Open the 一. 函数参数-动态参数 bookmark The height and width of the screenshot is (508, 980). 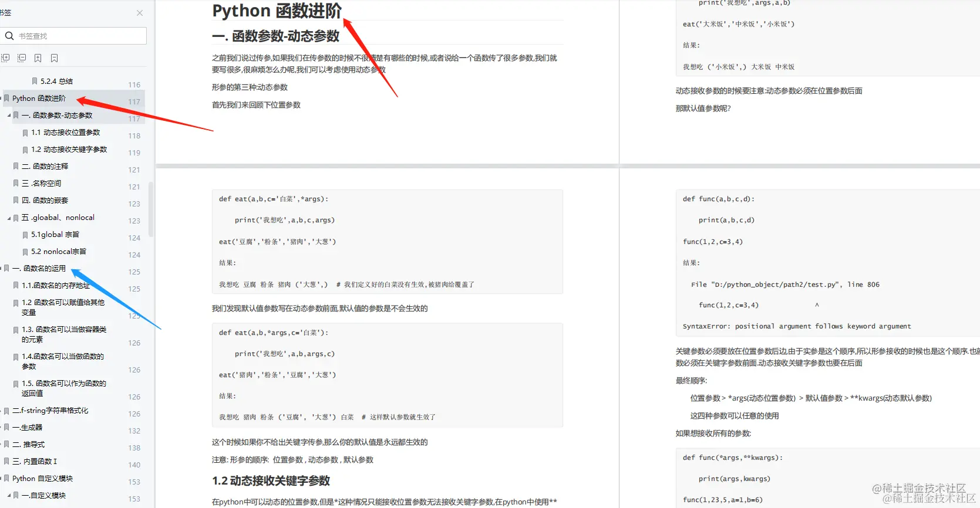coord(57,116)
